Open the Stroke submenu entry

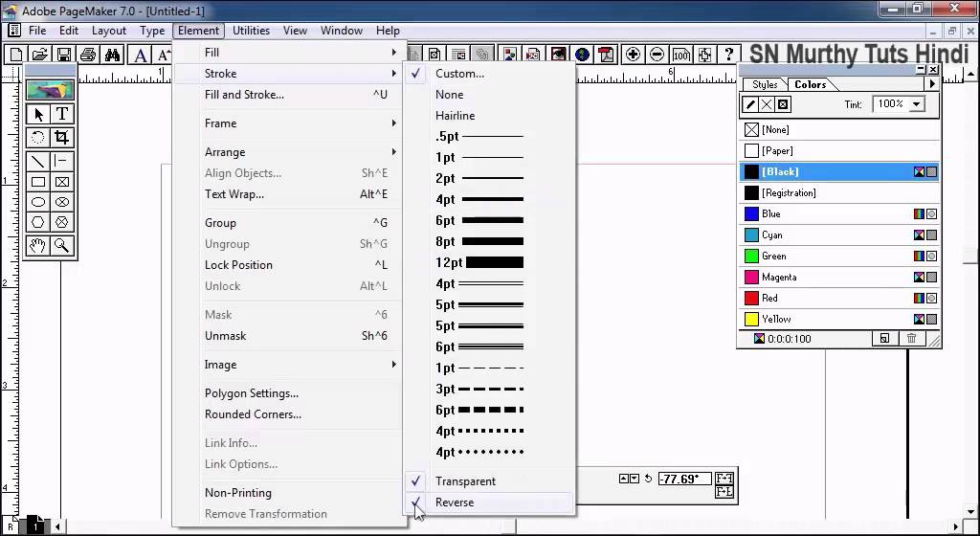[x=289, y=74]
